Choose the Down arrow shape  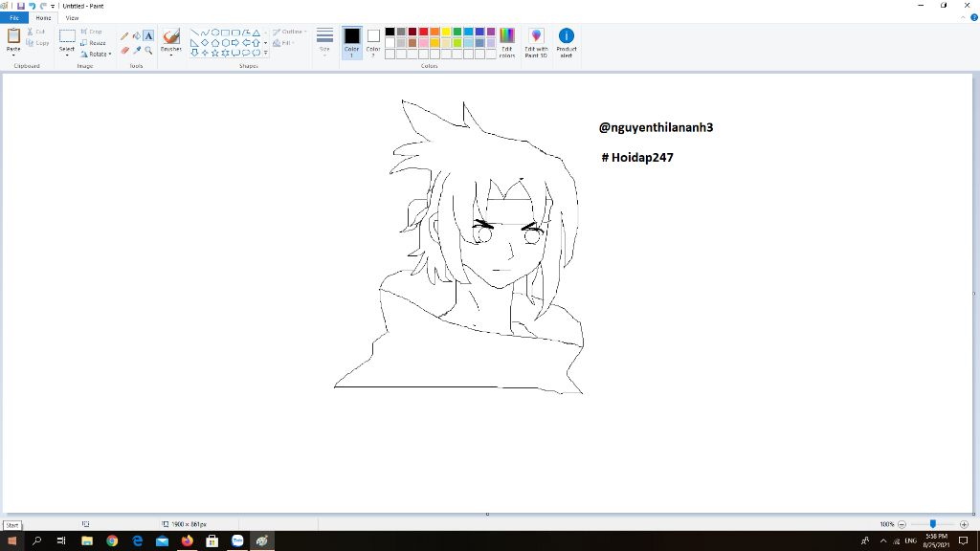[x=195, y=54]
